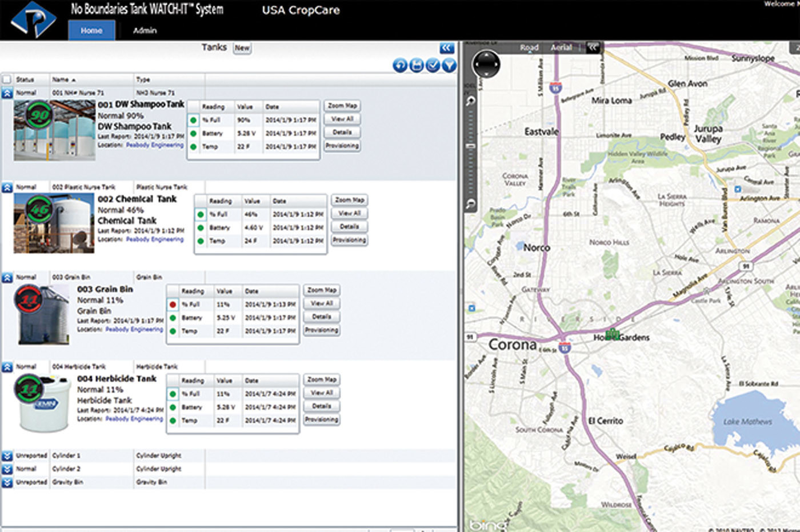Click the New button beside Tanks
The height and width of the screenshot is (532, 800).
[242, 48]
